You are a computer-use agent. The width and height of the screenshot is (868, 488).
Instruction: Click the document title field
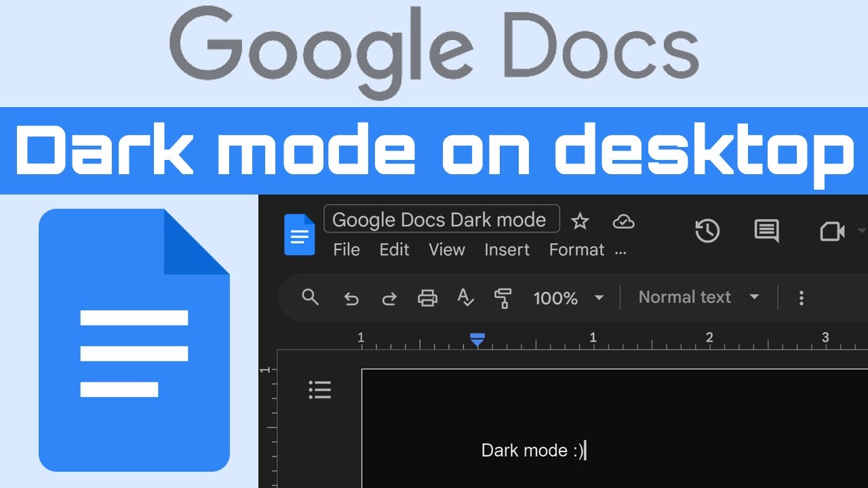pos(441,219)
